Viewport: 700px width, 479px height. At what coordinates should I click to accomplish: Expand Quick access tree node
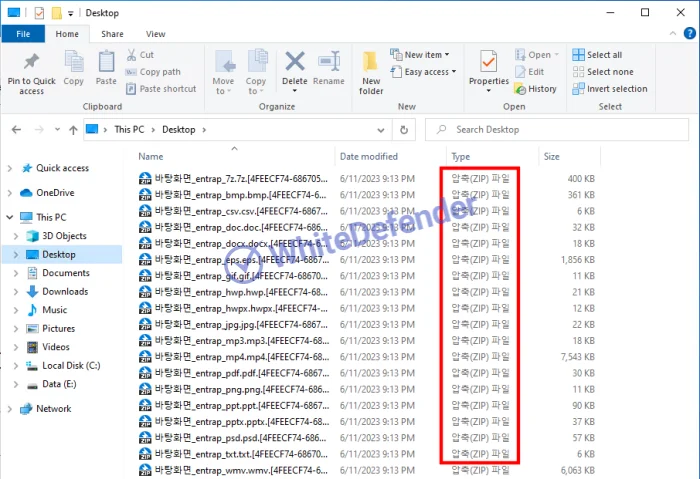[10, 168]
